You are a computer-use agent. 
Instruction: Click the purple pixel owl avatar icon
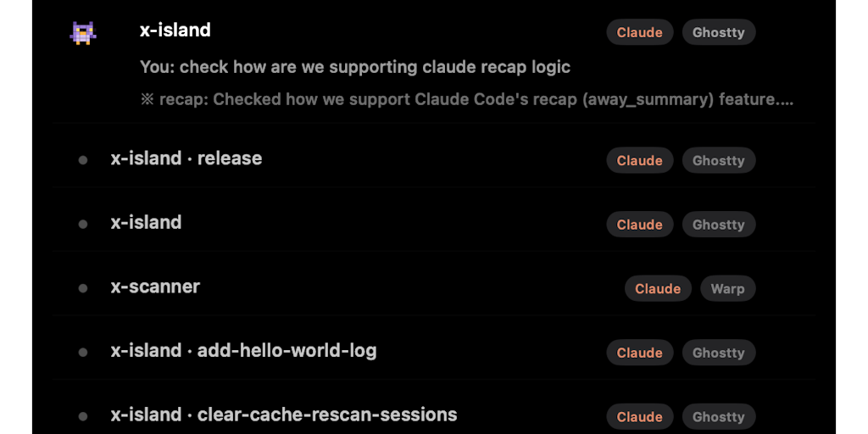click(82, 33)
